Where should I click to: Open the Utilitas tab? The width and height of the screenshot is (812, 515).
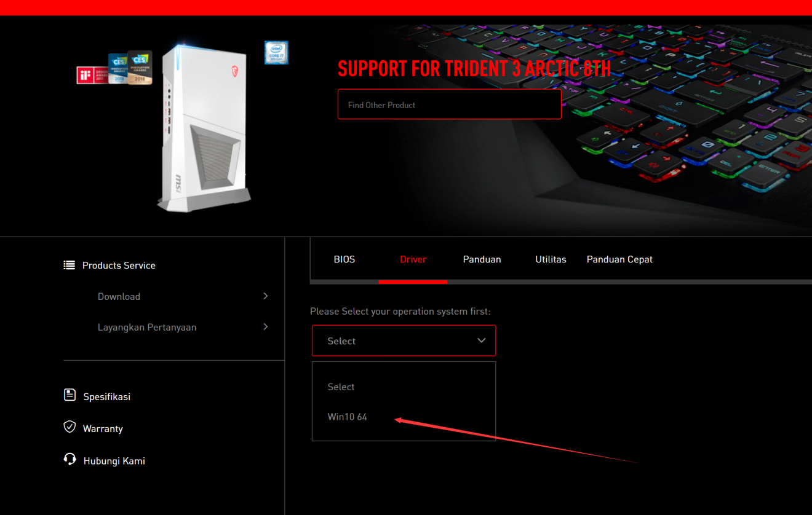(x=551, y=259)
